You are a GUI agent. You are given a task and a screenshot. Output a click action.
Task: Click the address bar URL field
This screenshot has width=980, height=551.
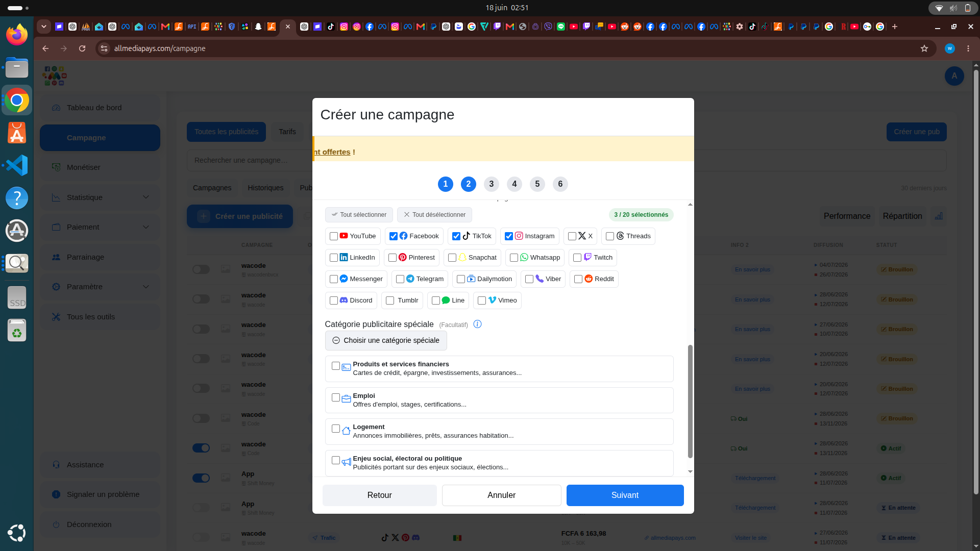click(x=510, y=48)
